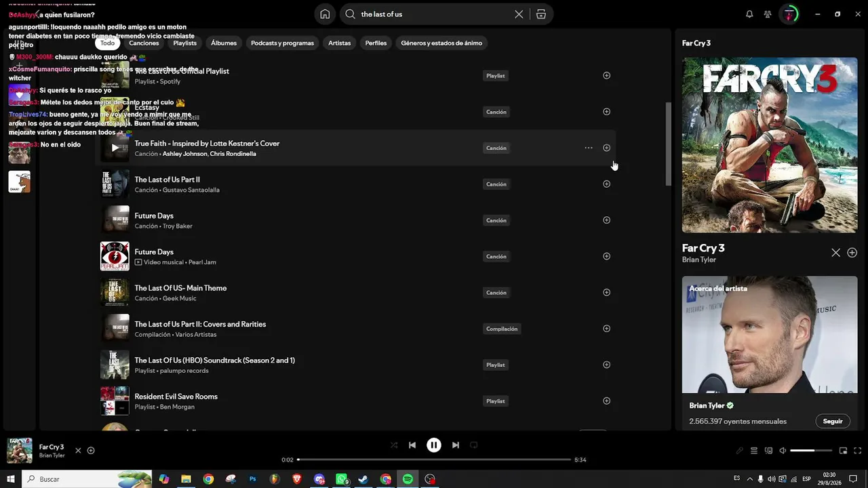Open the friend activity icon

(768, 14)
